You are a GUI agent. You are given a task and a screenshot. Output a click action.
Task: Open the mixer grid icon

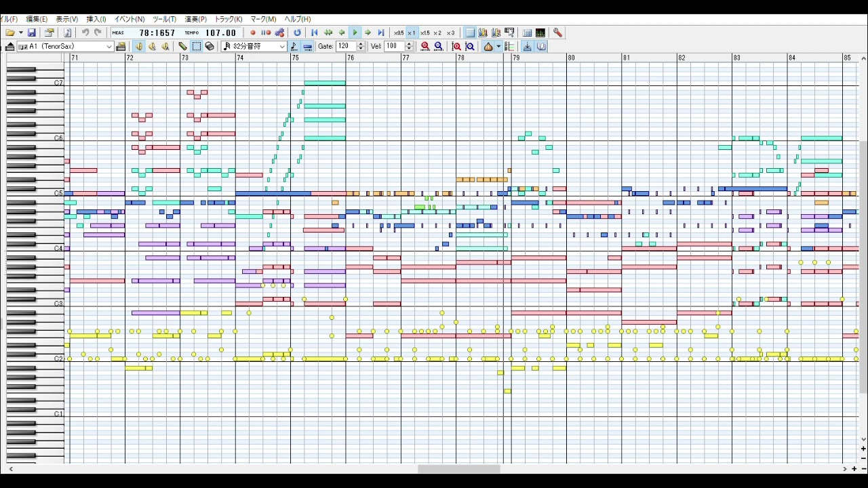coord(527,33)
